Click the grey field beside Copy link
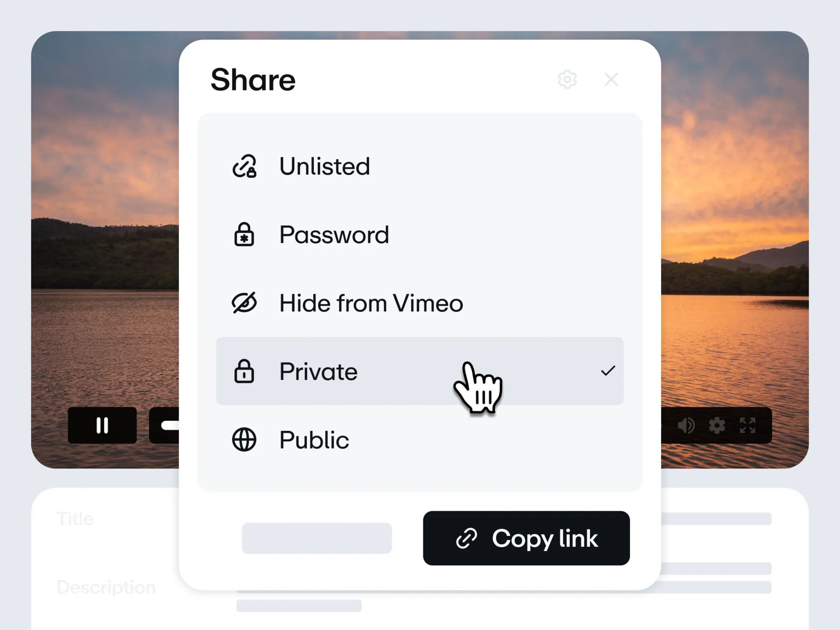Viewport: 840px width, 630px height. click(317, 538)
